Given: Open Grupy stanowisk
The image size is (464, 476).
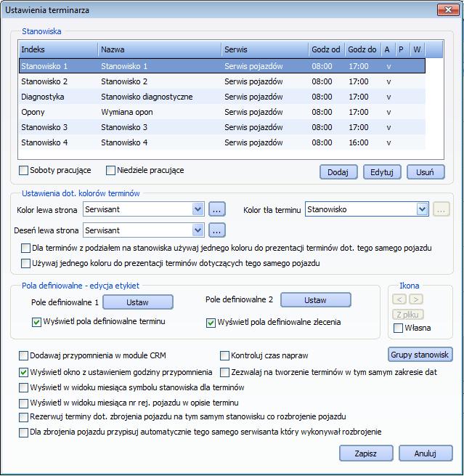Looking at the screenshot, I should point(420,355).
